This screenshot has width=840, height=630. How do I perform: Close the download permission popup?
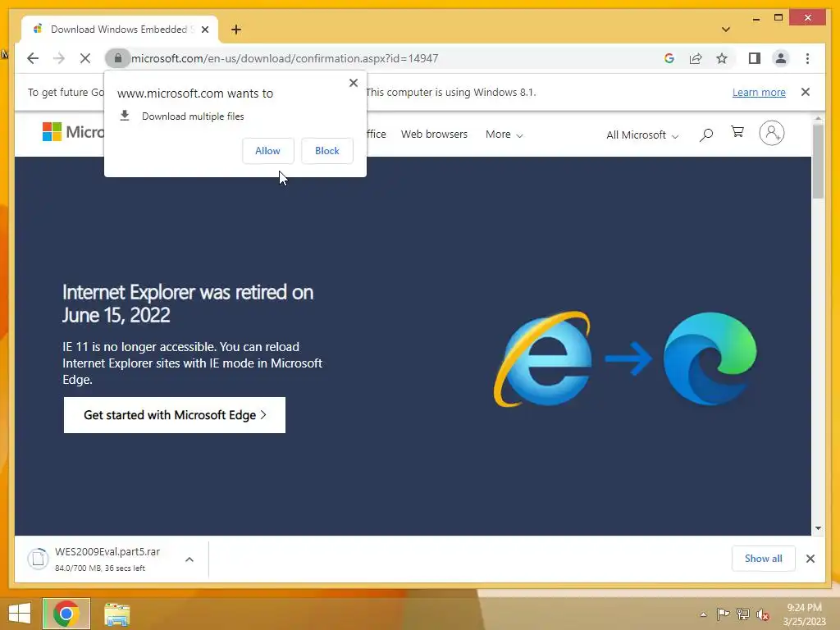[353, 83]
